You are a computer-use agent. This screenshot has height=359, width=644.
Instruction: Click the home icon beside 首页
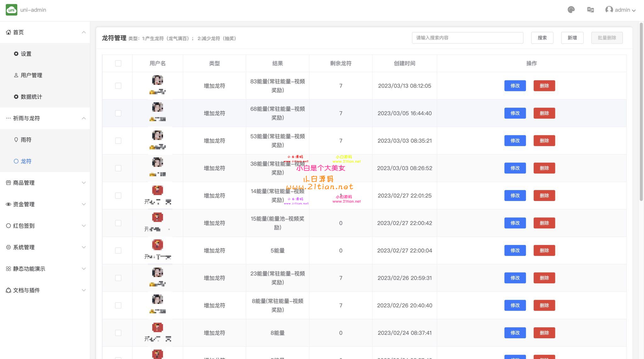(x=8, y=32)
